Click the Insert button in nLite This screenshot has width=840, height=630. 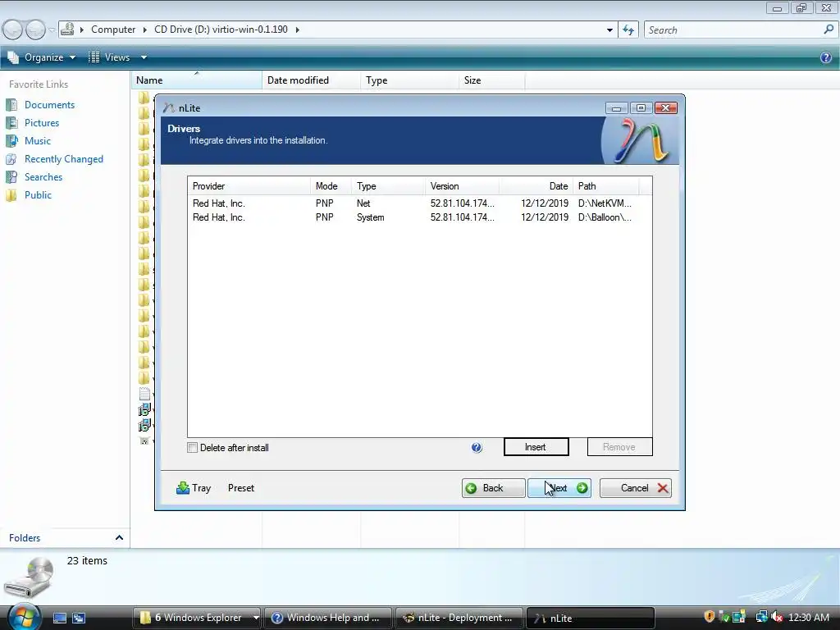(536, 447)
